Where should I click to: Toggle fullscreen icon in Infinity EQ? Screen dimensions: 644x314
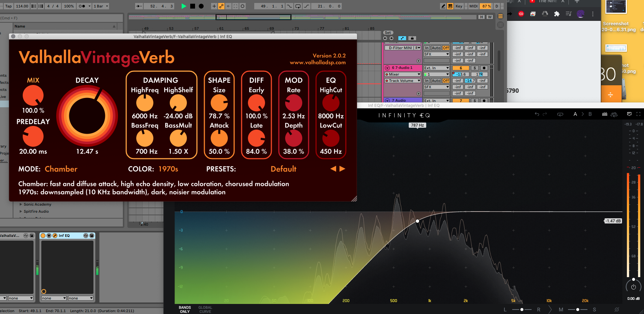[x=638, y=114]
